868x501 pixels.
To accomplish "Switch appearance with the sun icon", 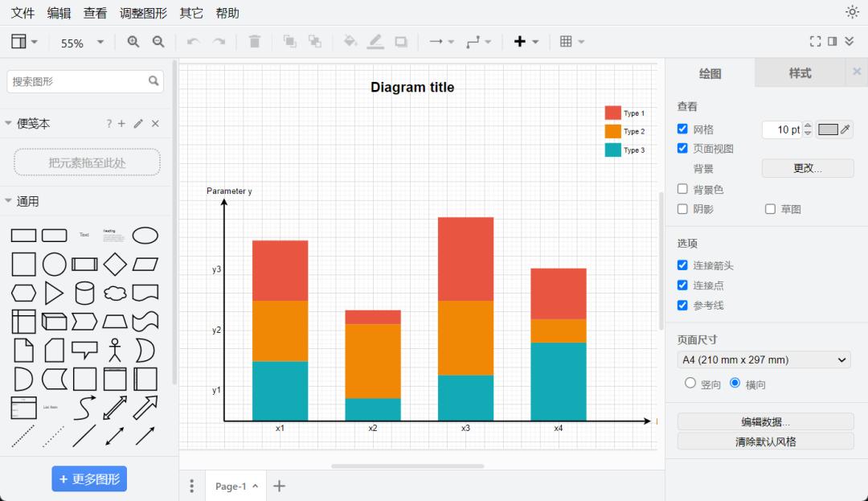I will pyautogui.click(x=852, y=12).
